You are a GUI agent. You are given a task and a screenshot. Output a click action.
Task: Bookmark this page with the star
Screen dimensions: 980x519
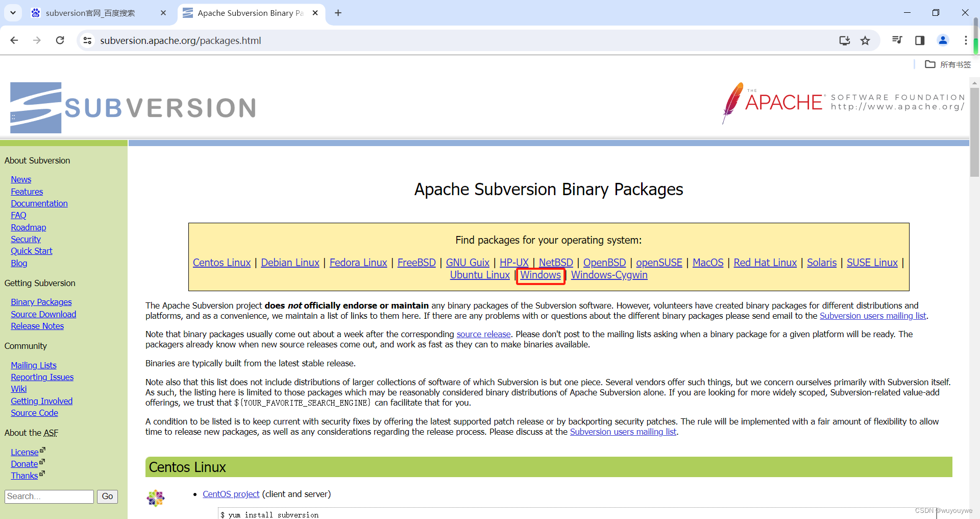865,40
